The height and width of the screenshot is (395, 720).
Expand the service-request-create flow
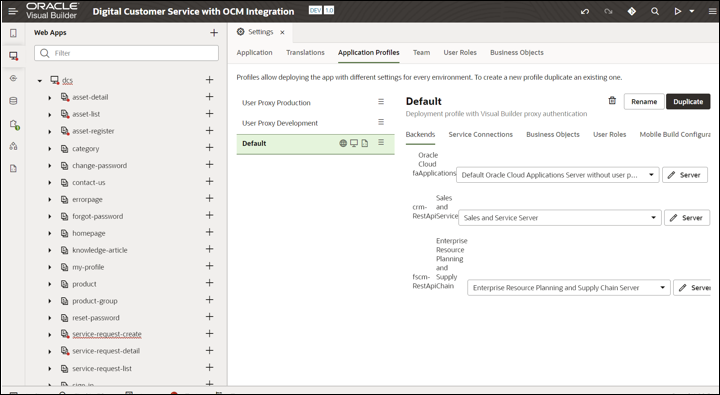pos(50,335)
